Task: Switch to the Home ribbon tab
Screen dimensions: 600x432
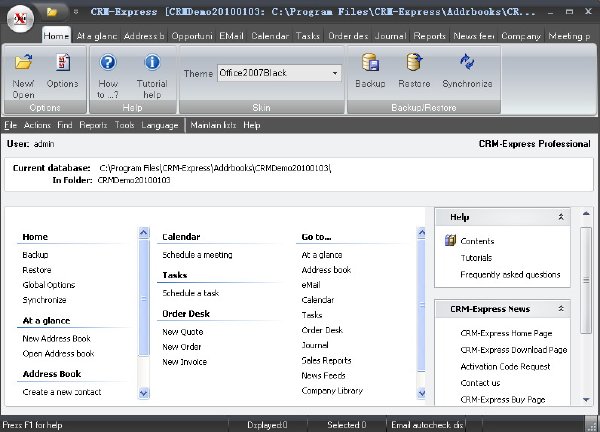Action: (x=56, y=36)
